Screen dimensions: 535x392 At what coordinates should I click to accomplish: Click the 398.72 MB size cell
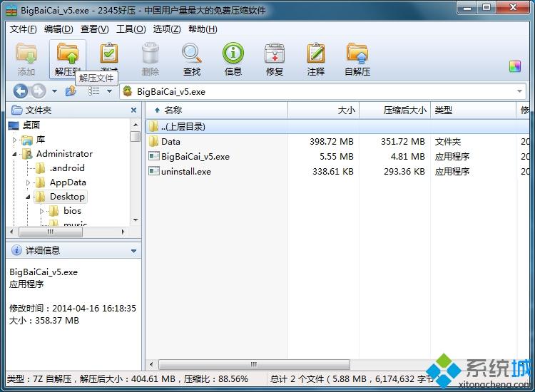tap(331, 142)
